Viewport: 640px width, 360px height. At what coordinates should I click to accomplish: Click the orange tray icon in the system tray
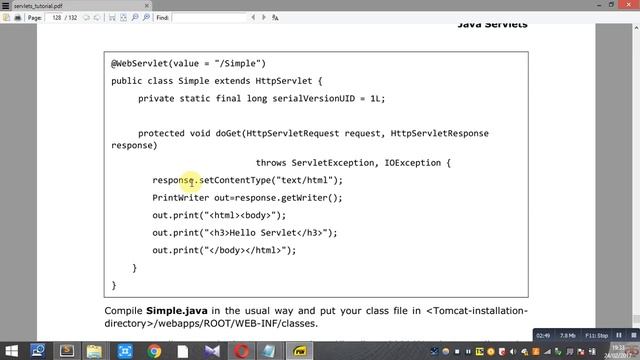pyautogui.click(x=536, y=351)
